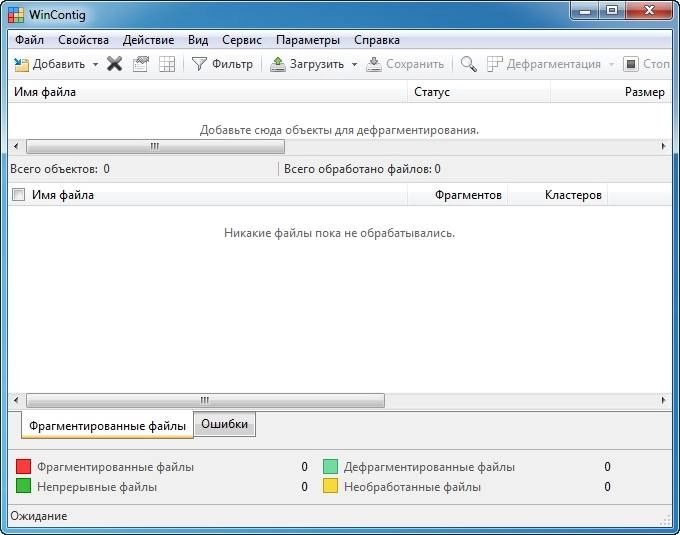Open the Файл menu
The width and height of the screenshot is (680, 535).
pos(29,40)
